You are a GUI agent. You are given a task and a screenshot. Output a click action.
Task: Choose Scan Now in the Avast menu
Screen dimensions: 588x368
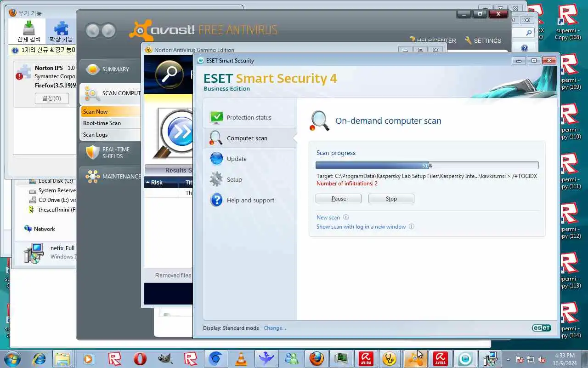click(x=110, y=111)
